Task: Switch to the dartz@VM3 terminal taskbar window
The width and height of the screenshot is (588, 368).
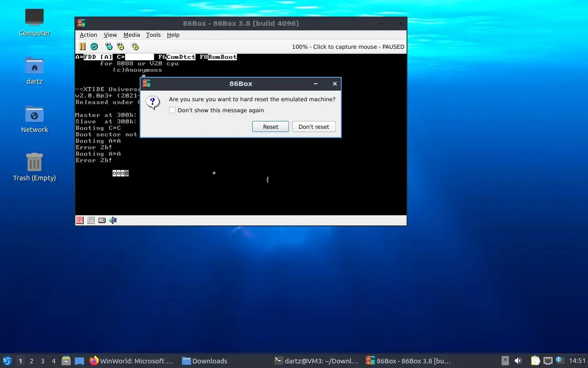Action: coord(316,361)
